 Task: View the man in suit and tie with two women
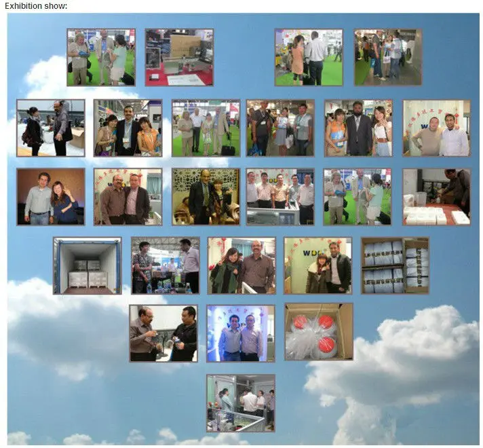(x=128, y=128)
